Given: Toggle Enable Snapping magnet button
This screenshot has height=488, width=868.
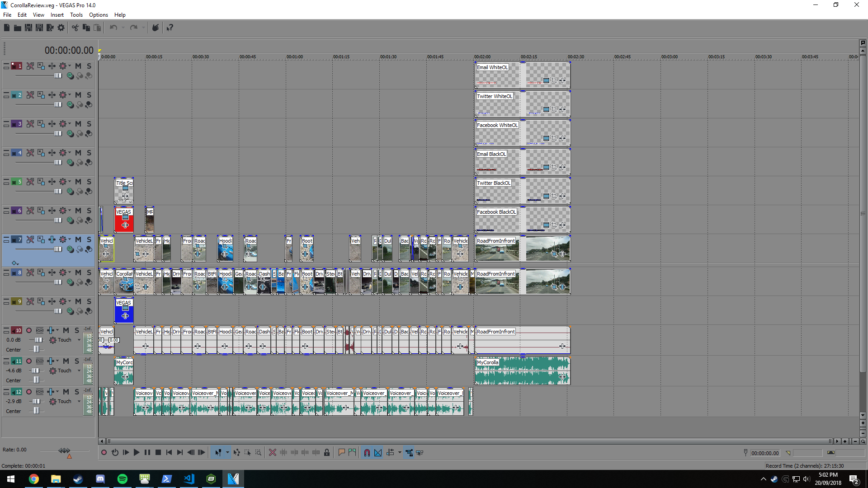Looking at the screenshot, I should coord(367,452).
